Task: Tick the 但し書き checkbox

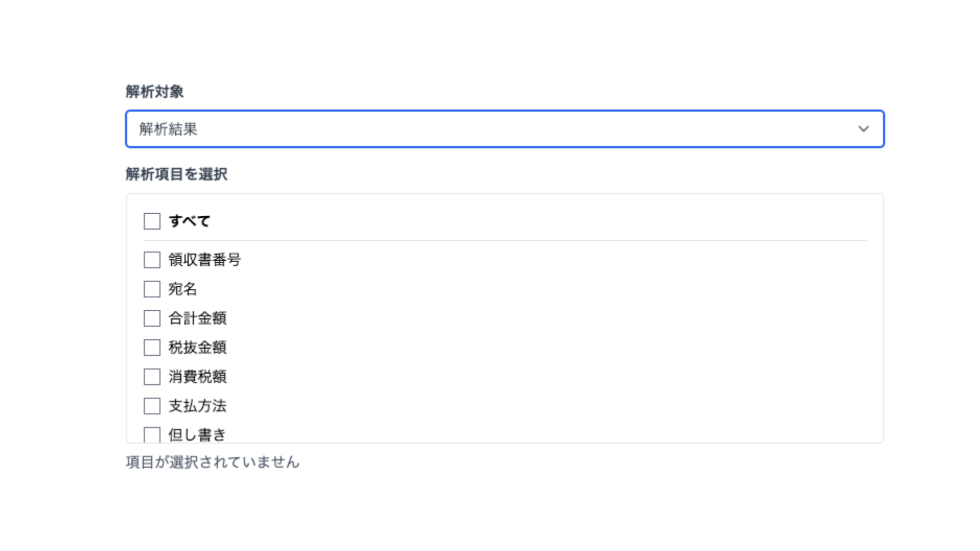Action: 152,435
